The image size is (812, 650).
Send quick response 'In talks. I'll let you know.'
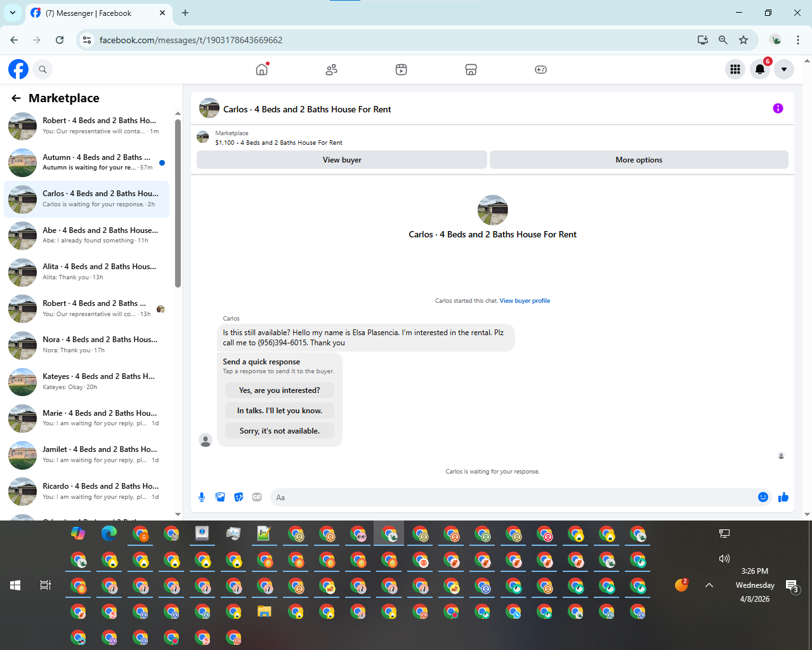280,411
